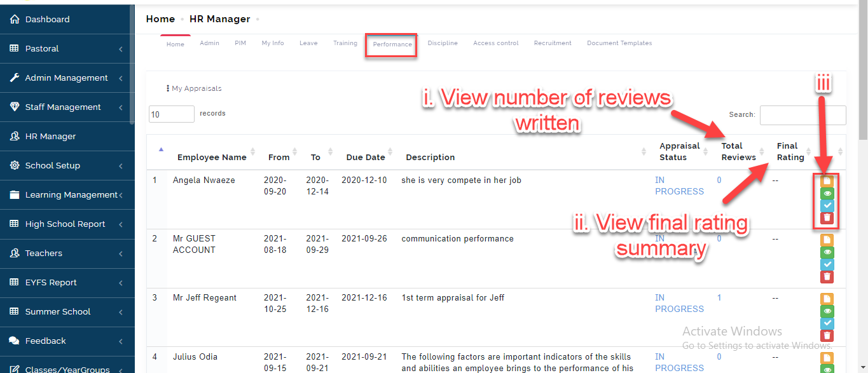Click the Search input field
868x373 pixels.
click(x=803, y=115)
